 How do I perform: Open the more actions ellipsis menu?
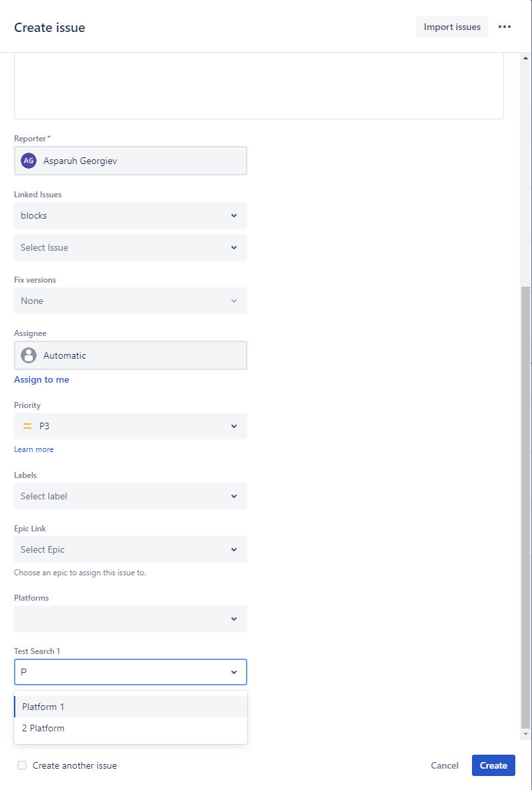(x=505, y=27)
